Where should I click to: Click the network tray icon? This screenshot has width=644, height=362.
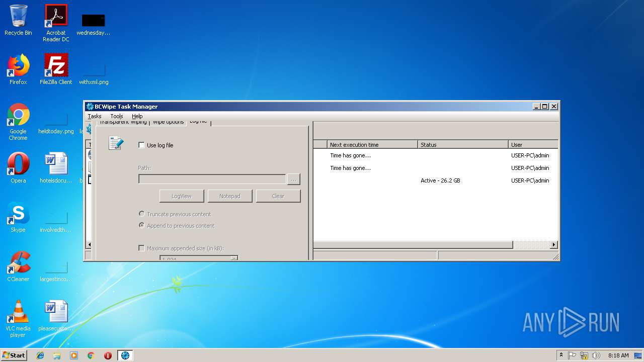click(584, 355)
